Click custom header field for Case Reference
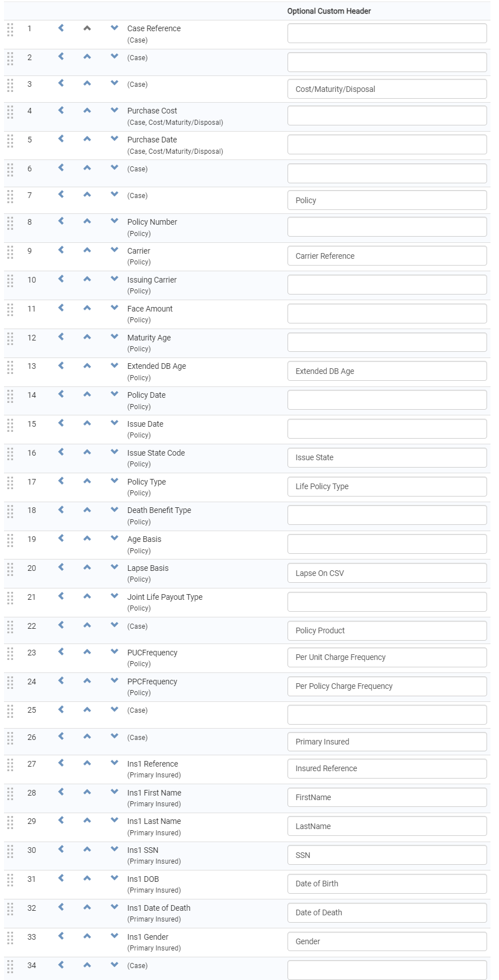The height and width of the screenshot is (980, 499). [387, 33]
